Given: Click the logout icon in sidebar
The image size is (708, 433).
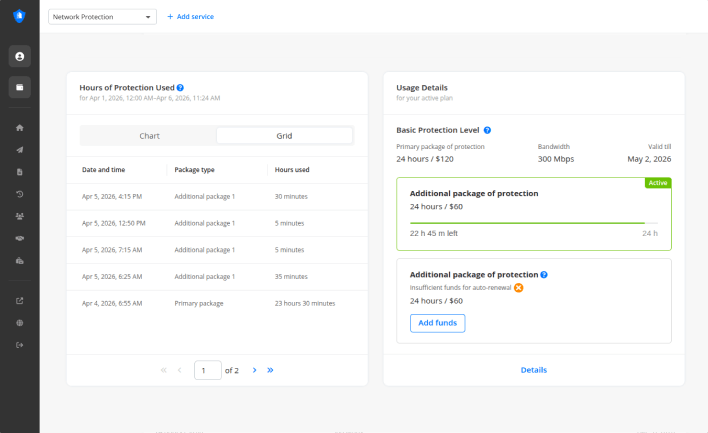Looking at the screenshot, I should pyautogui.click(x=20, y=345).
